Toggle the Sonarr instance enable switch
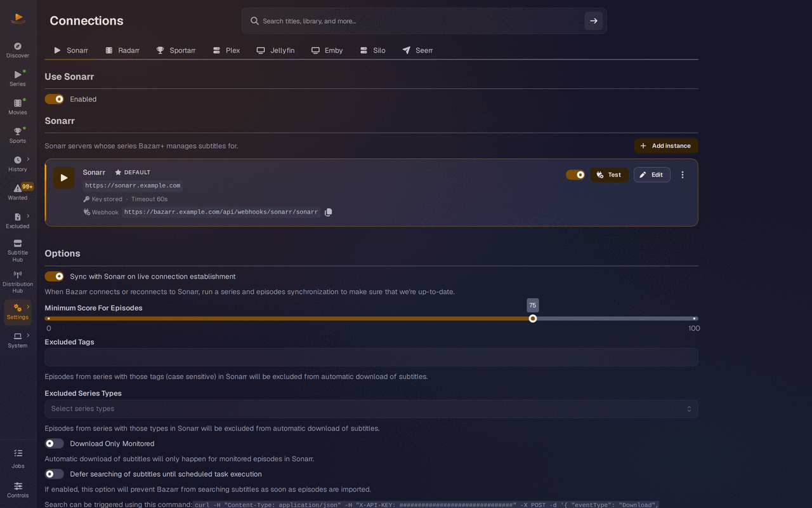 pos(575,175)
